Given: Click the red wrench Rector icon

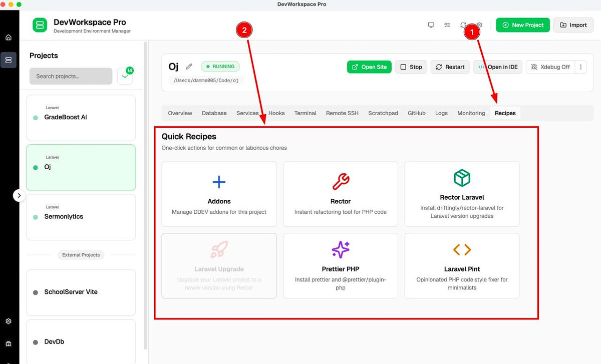Looking at the screenshot, I should (341, 182).
